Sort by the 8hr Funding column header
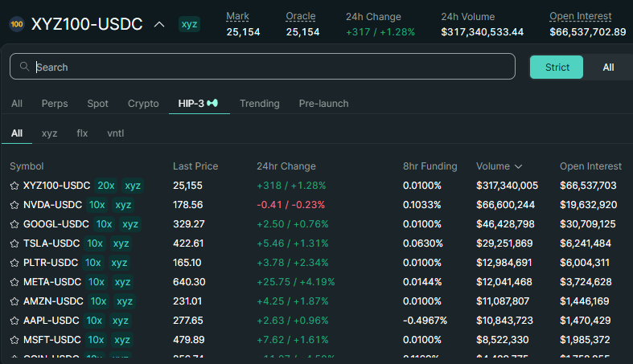Viewport: 633px width, 364px height. click(430, 166)
